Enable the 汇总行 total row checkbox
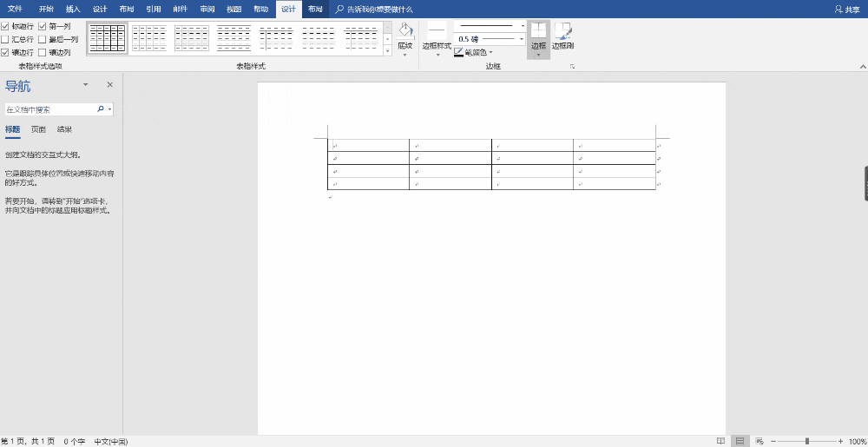868x447 pixels. (x=5, y=39)
